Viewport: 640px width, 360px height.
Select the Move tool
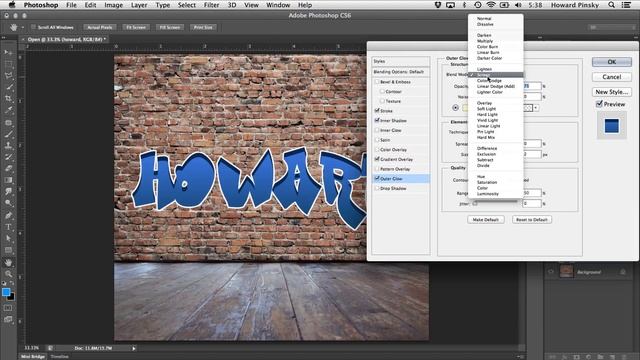(x=8, y=52)
